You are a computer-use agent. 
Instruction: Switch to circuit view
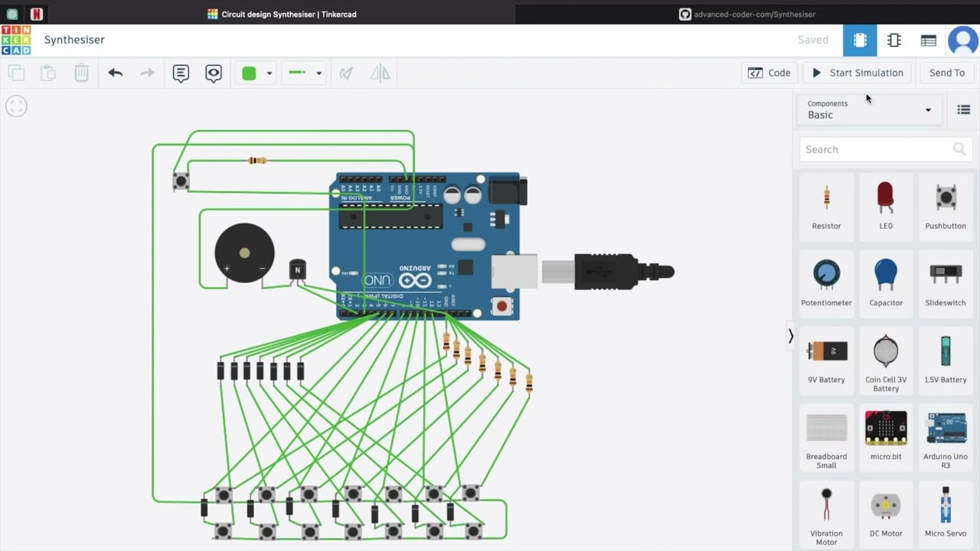[860, 40]
